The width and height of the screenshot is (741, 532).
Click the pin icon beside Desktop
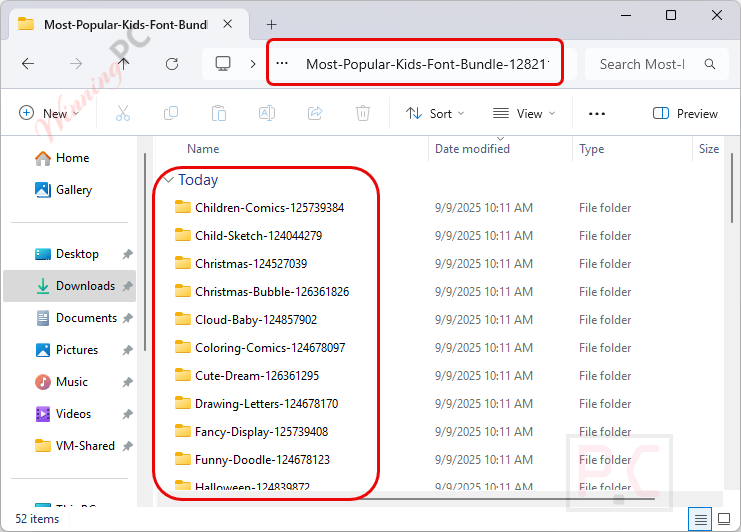[127, 254]
